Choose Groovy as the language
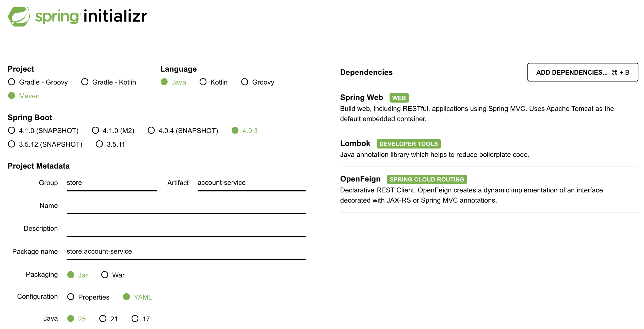This screenshot has height=329, width=644. point(245,82)
